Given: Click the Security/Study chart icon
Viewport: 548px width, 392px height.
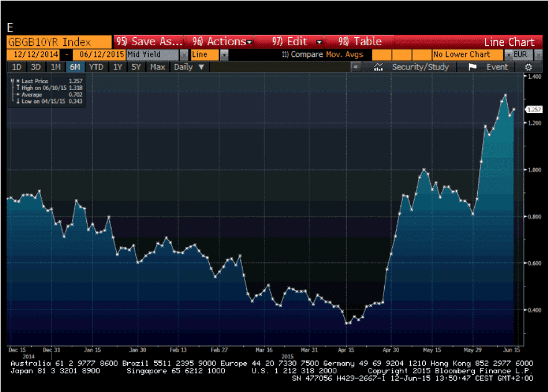Looking at the screenshot, I should (x=378, y=67).
